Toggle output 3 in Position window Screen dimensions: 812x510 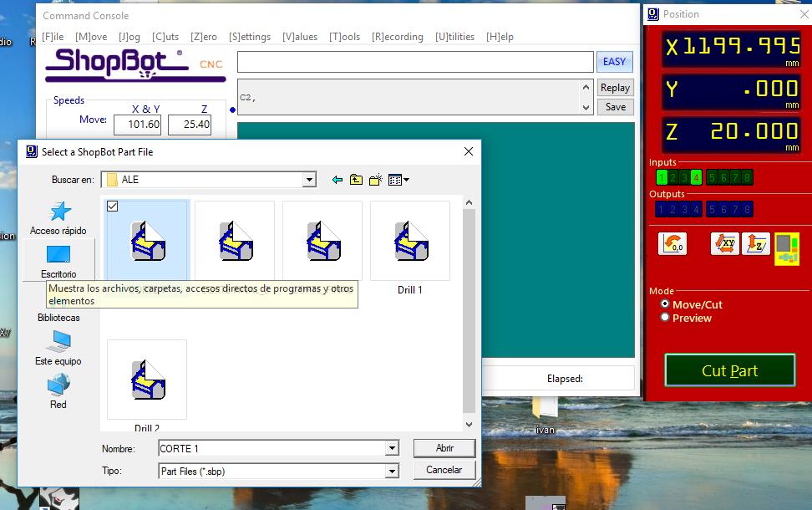(x=684, y=209)
